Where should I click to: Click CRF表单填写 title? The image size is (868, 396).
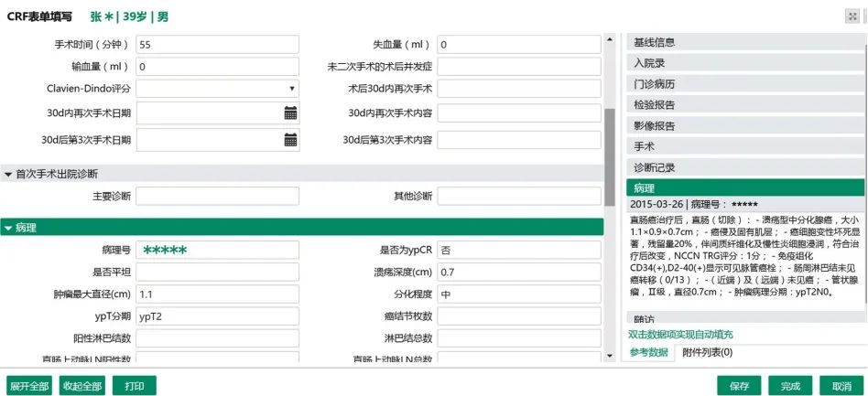click(39, 16)
